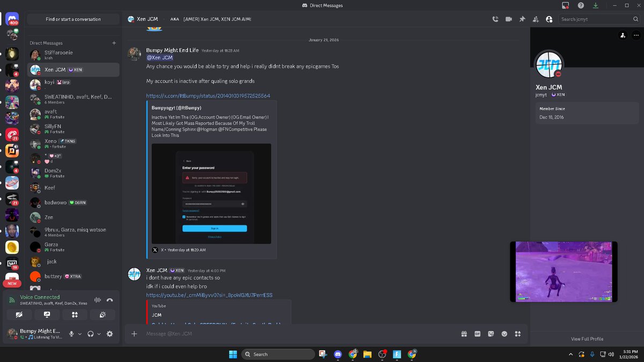
Task: Show hidden system tray icons
Action: coord(570,354)
